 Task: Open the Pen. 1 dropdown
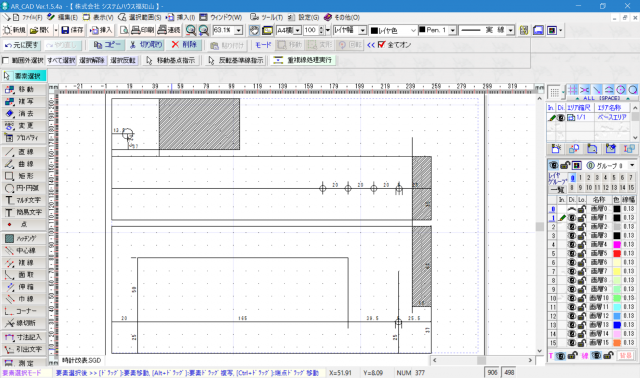452,31
